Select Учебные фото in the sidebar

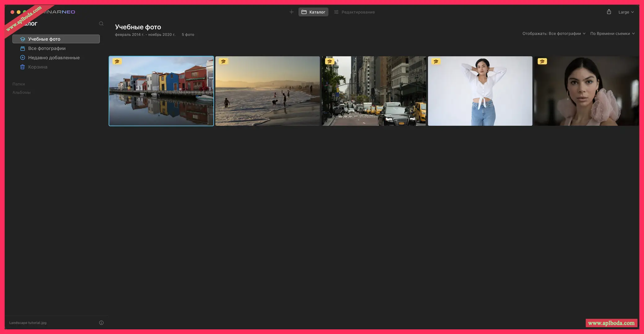44,39
